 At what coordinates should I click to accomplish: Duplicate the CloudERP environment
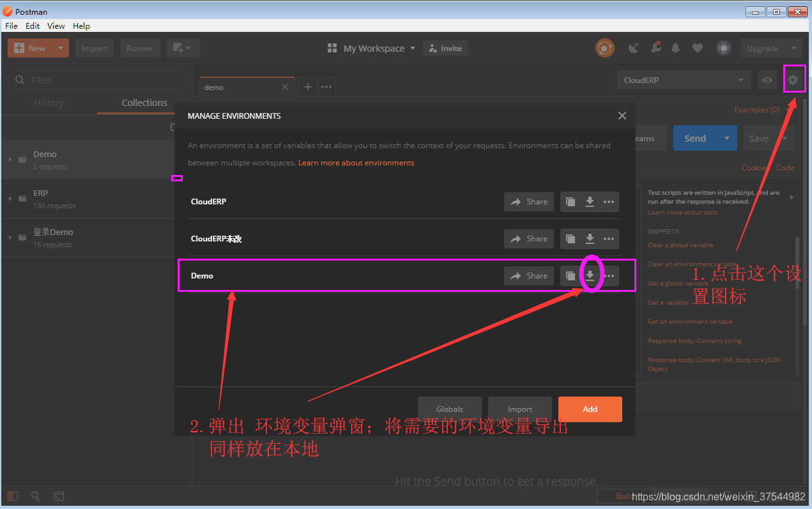pyautogui.click(x=571, y=202)
